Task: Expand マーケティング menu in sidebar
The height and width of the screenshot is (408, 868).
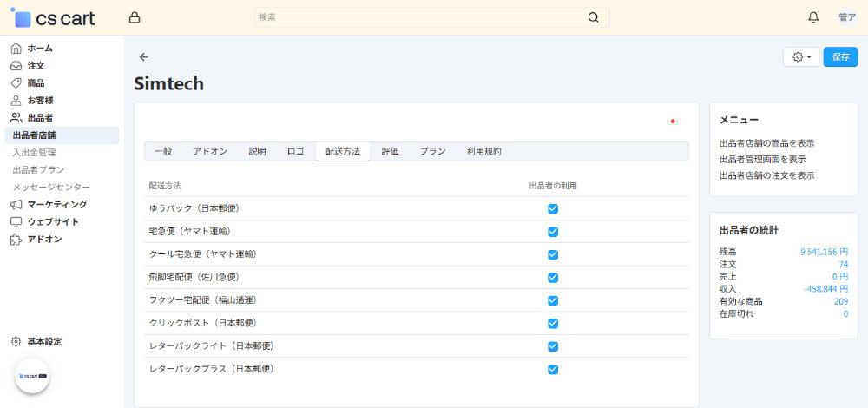Action: (56, 204)
